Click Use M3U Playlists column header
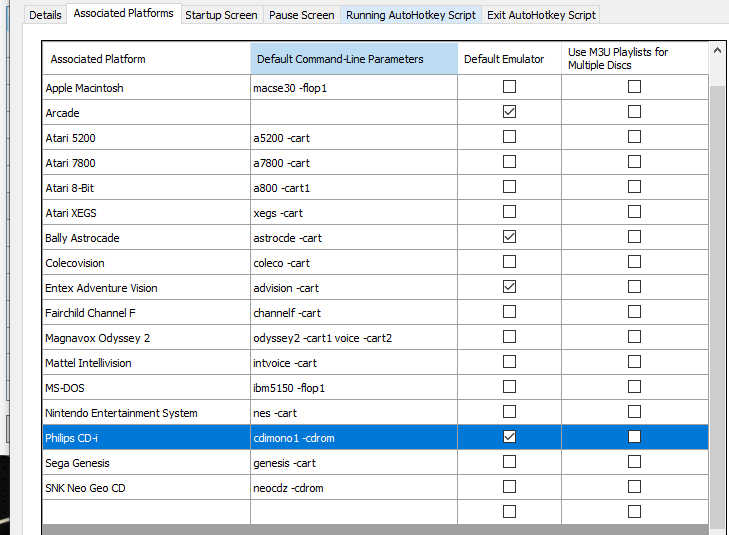The width and height of the screenshot is (729, 535). [x=635, y=59]
